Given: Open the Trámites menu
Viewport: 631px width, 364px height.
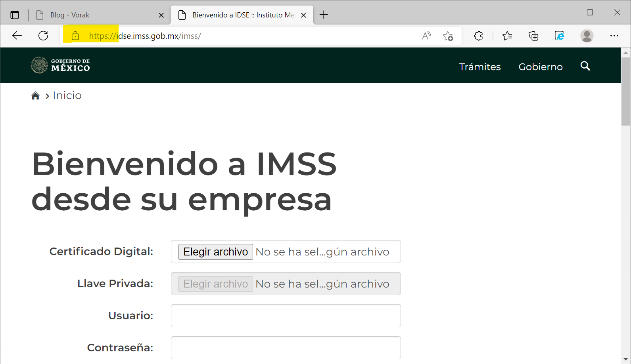Looking at the screenshot, I should (480, 67).
